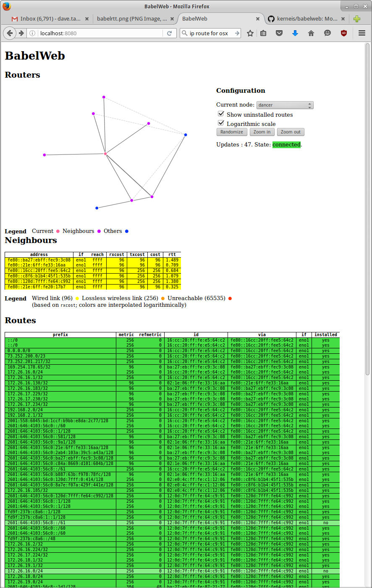Select the BabelWeb tab

(x=221, y=19)
